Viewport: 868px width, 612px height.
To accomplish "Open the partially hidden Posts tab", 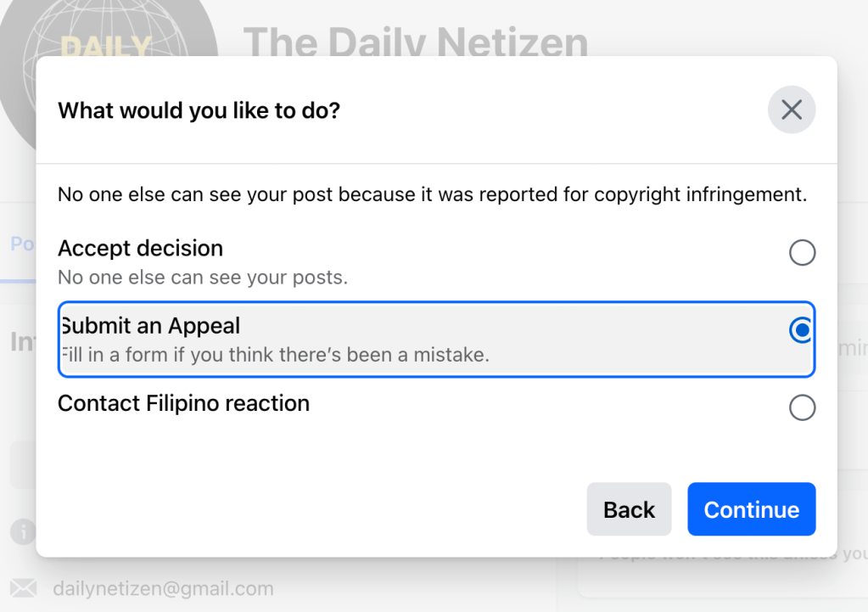I will coord(21,244).
